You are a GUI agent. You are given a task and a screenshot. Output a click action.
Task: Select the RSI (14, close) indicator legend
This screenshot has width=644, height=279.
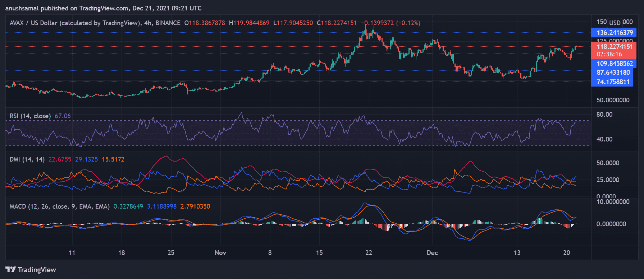(30, 116)
